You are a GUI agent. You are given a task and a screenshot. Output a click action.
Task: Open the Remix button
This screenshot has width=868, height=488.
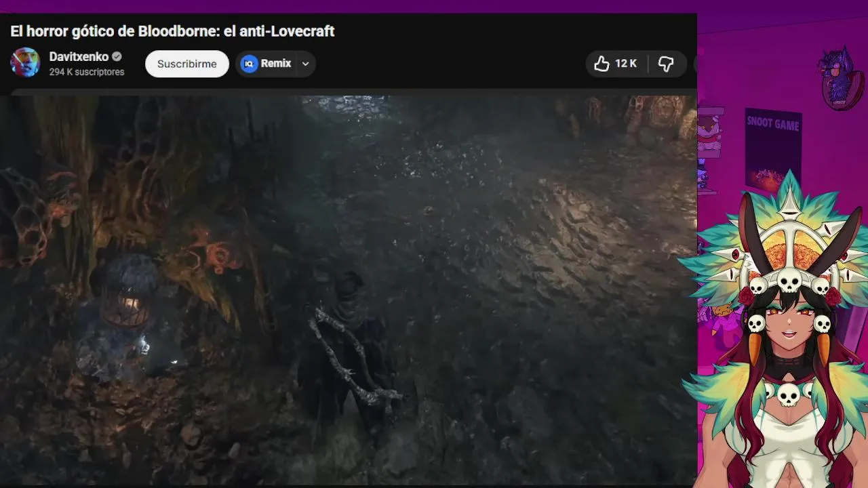point(267,64)
